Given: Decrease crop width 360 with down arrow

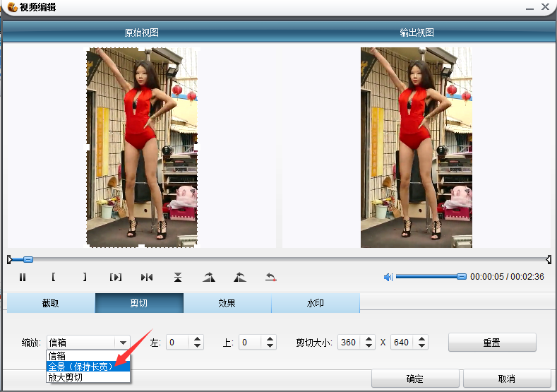Looking at the screenshot, I should [369, 346].
